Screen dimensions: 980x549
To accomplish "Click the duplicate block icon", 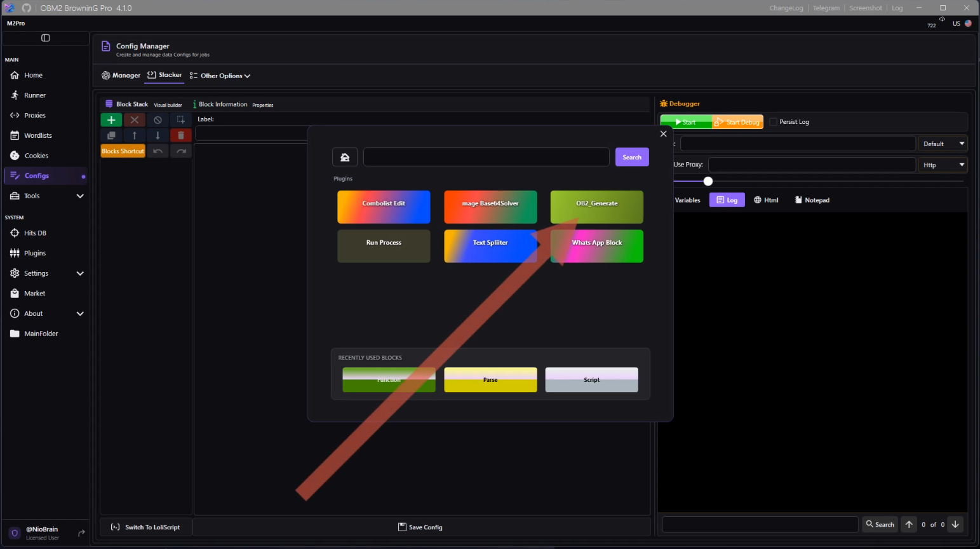I will pyautogui.click(x=111, y=135).
